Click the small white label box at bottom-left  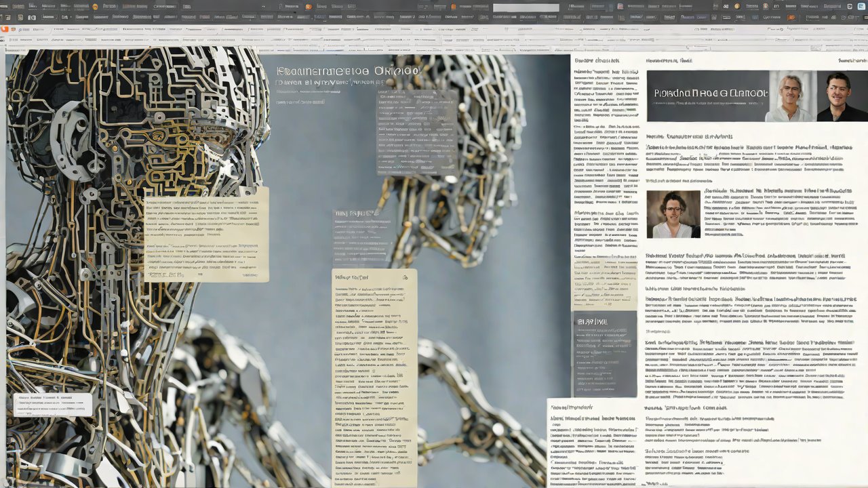point(52,404)
